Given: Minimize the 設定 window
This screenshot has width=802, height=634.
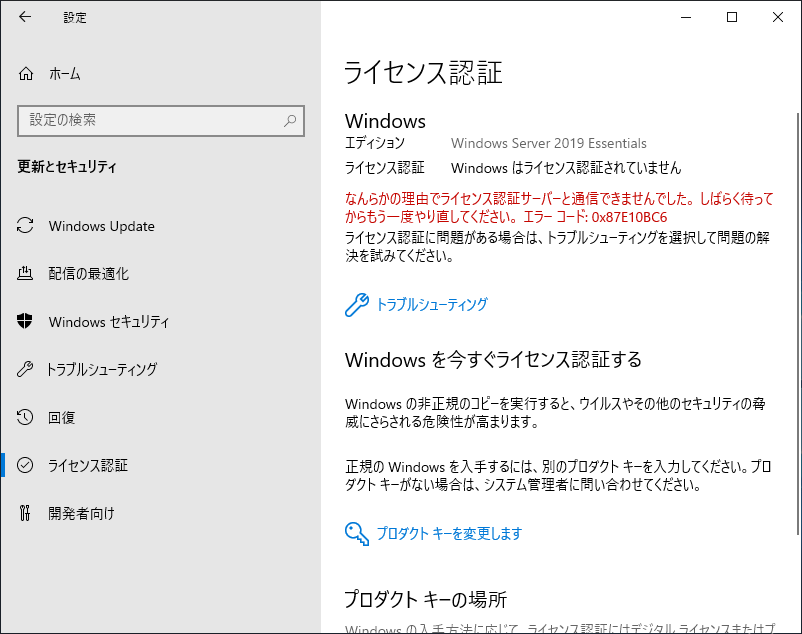Looking at the screenshot, I should [686, 17].
